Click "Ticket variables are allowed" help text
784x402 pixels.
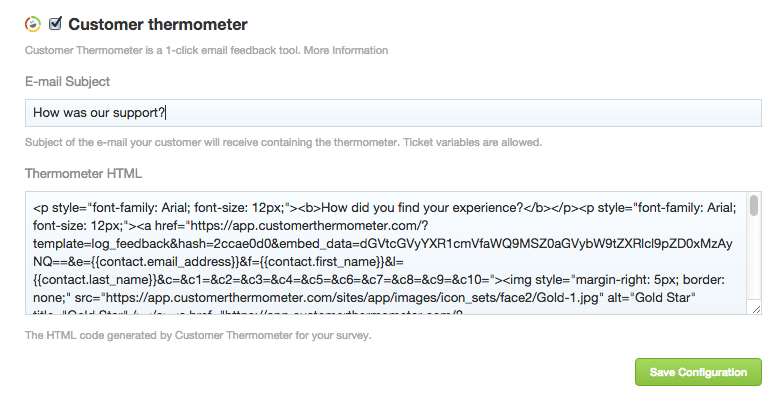pos(472,142)
